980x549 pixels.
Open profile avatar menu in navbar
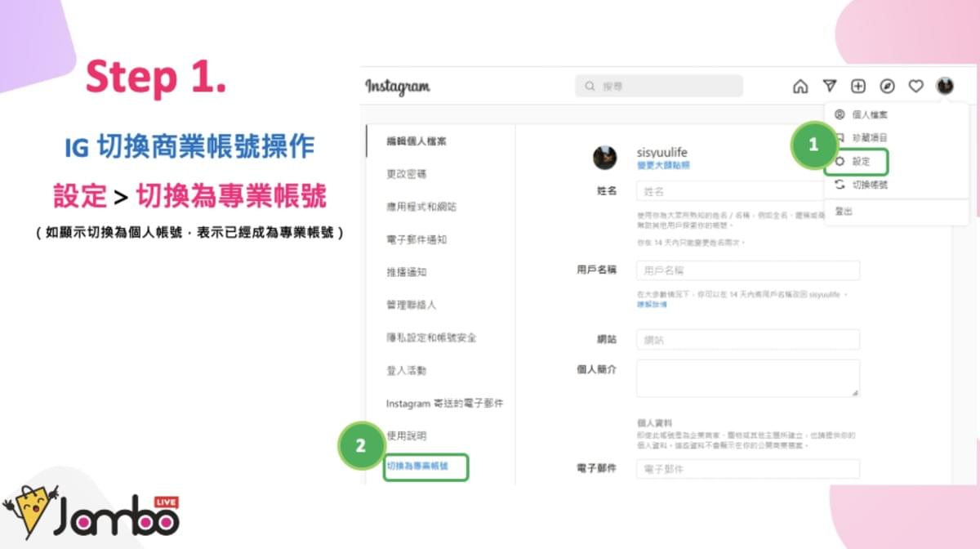pyautogui.click(x=945, y=86)
